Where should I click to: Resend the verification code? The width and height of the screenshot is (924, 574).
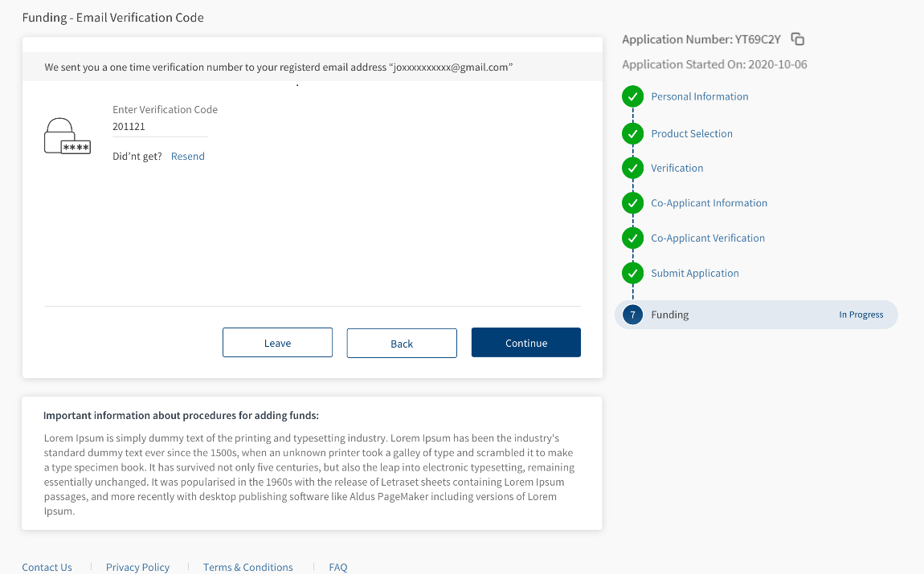point(188,157)
